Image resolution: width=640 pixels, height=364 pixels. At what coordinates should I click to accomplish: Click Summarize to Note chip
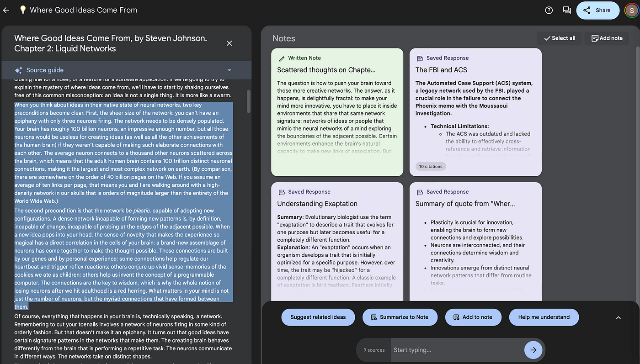[400, 317]
